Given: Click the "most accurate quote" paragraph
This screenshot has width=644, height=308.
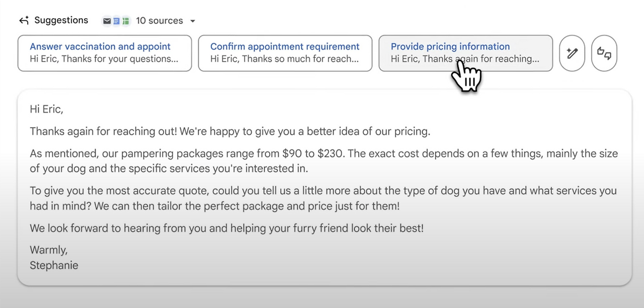Looking at the screenshot, I should 322,198.
